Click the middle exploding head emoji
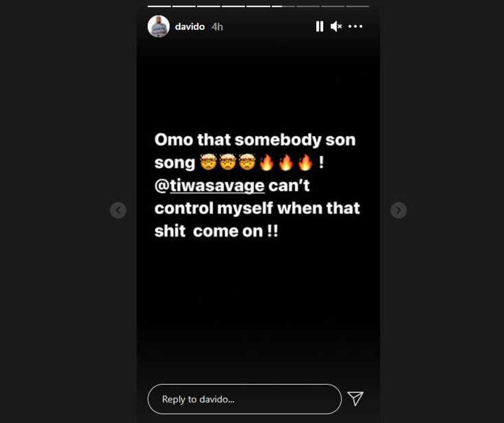 (227, 163)
